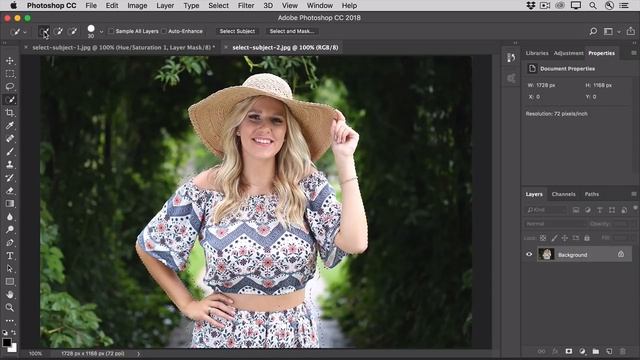640x360 pixels.
Task: Toggle Lock All padlock icon
Action: (x=587, y=238)
